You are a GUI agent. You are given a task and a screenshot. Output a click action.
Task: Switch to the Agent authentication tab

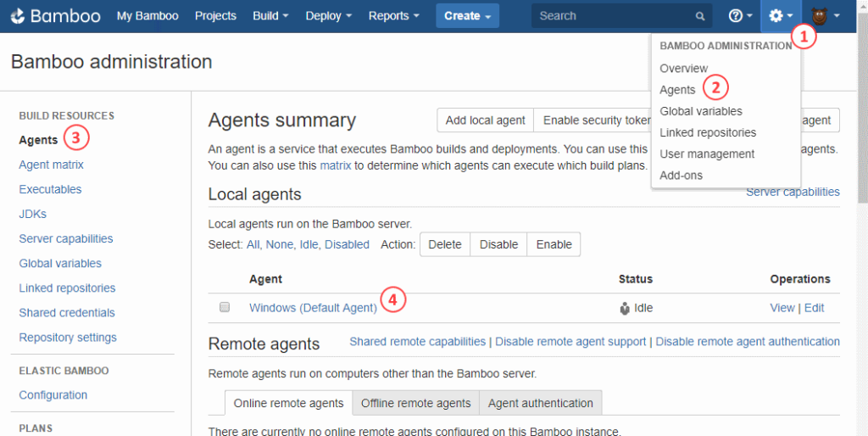(540, 403)
